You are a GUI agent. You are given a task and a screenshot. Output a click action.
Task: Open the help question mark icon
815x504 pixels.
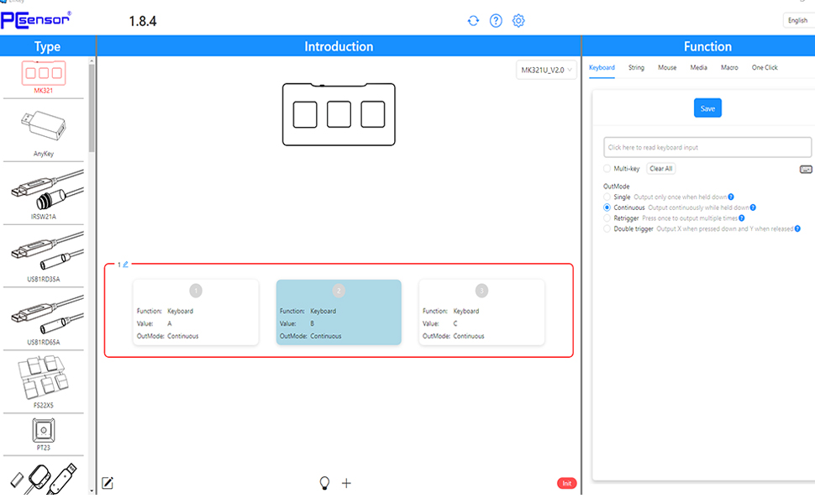pyautogui.click(x=496, y=21)
